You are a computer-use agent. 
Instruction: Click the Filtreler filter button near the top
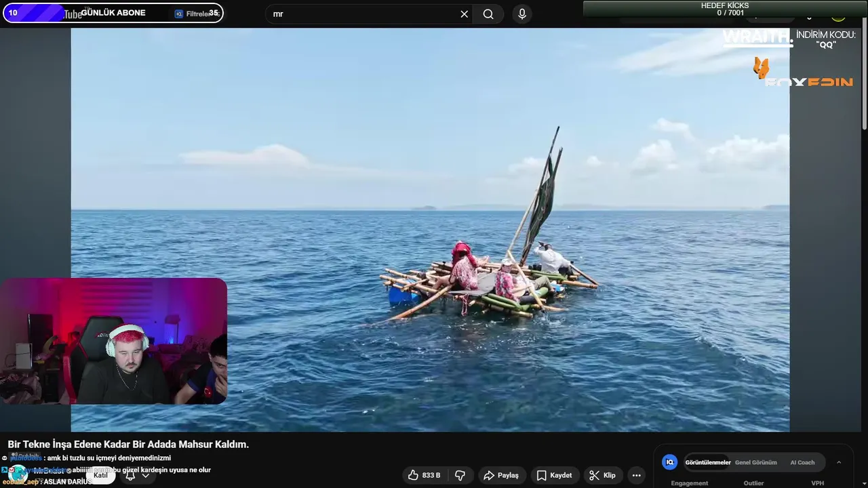point(195,14)
